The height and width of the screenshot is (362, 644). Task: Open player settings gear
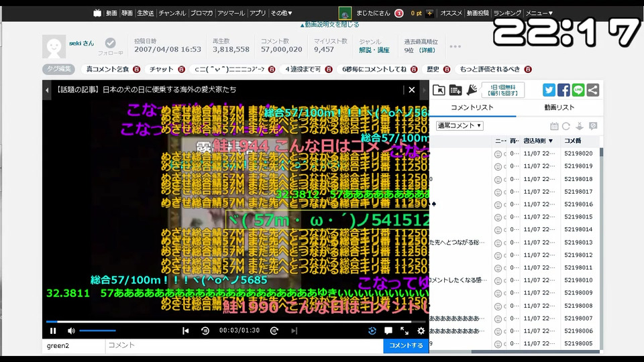point(421,330)
